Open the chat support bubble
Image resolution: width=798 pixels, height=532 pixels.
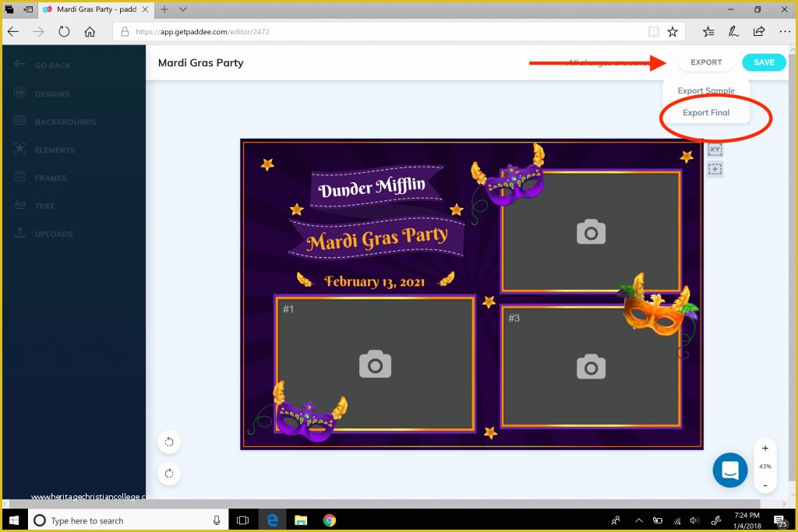[x=729, y=470]
